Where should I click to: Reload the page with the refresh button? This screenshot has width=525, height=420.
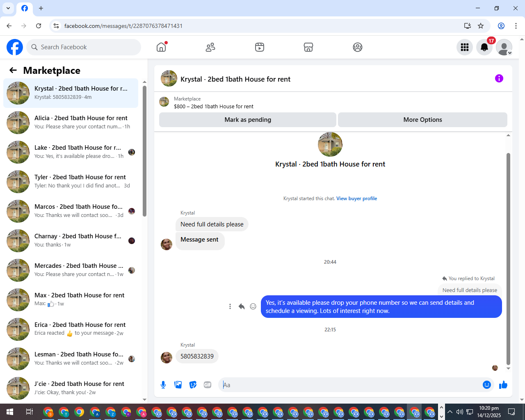click(x=39, y=26)
